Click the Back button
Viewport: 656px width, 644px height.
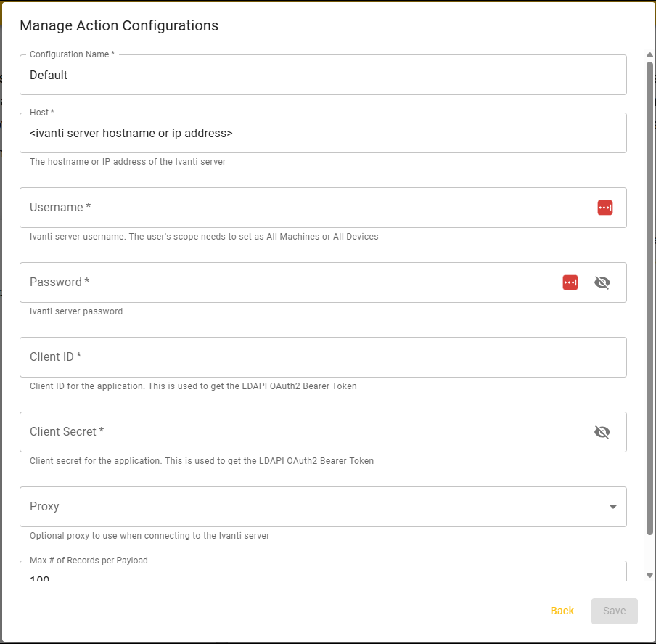coord(562,611)
